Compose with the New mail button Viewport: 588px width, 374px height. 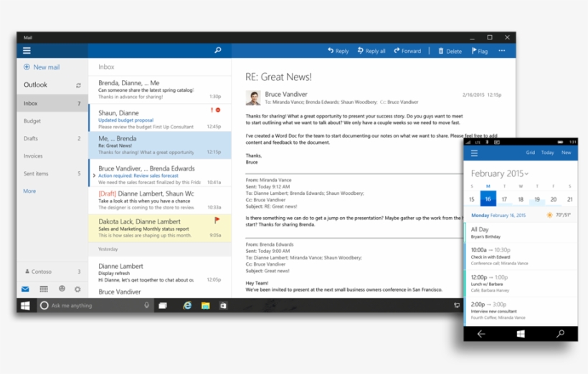(x=42, y=67)
